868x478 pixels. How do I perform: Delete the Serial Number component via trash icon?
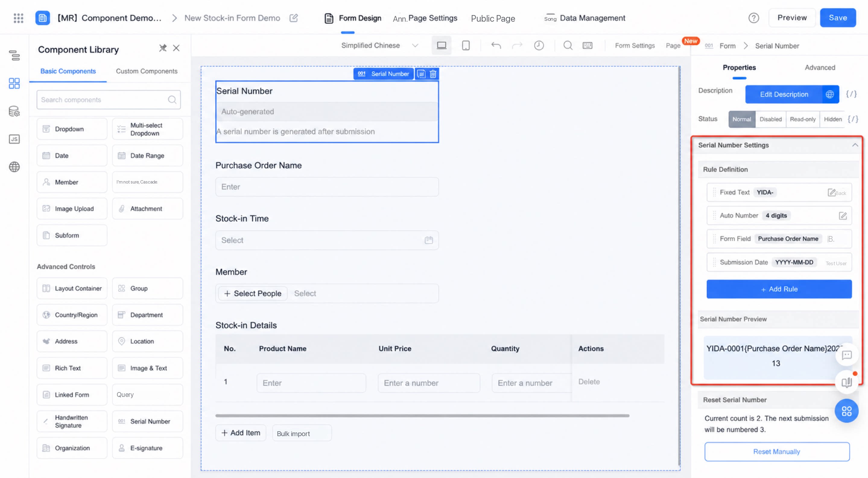tap(433, 74)
